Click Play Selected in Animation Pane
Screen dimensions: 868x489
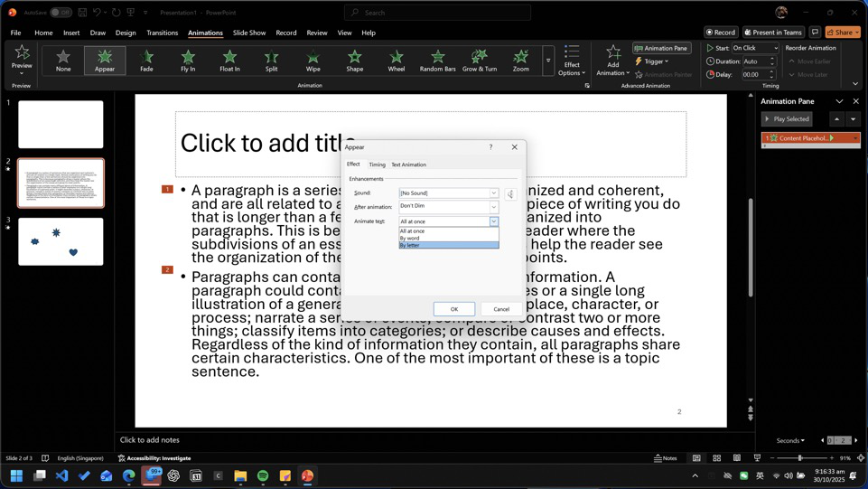(x=787, y=119)
